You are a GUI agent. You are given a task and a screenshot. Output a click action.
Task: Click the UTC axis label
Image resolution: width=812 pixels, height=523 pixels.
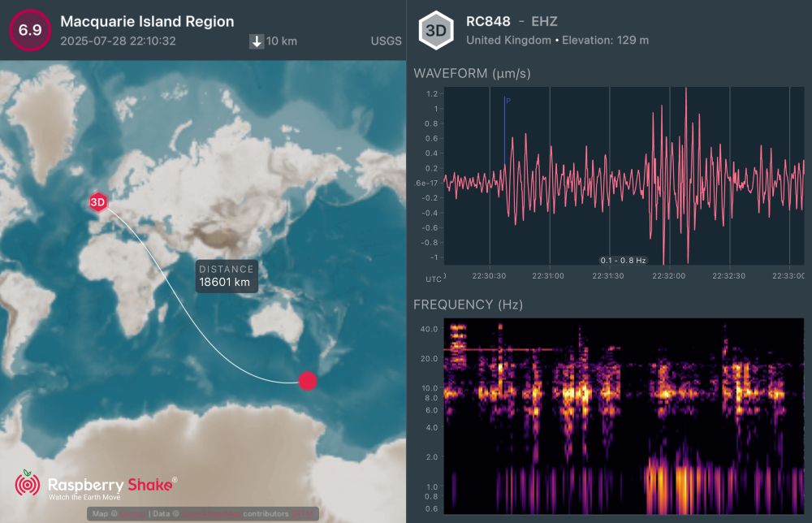[434, 279]
